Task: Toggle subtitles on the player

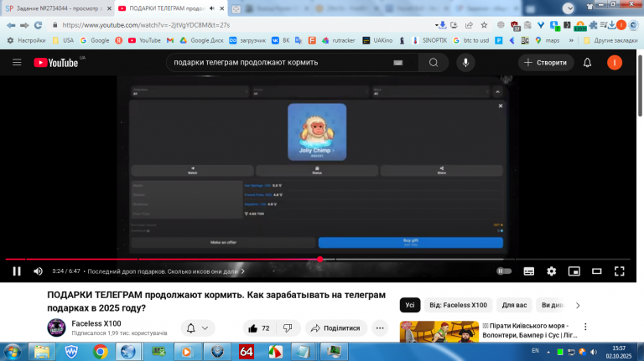Action: click(x=528, y=271)
